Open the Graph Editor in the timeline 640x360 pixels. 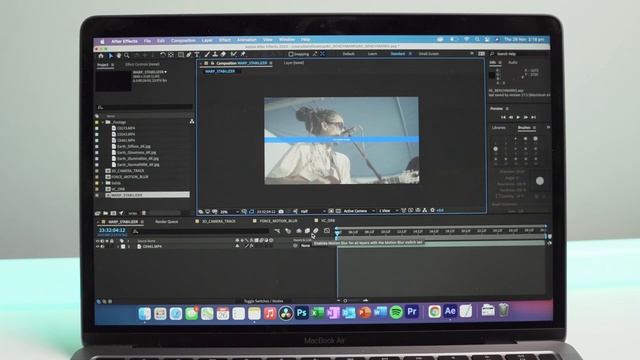tap(327, 231)
